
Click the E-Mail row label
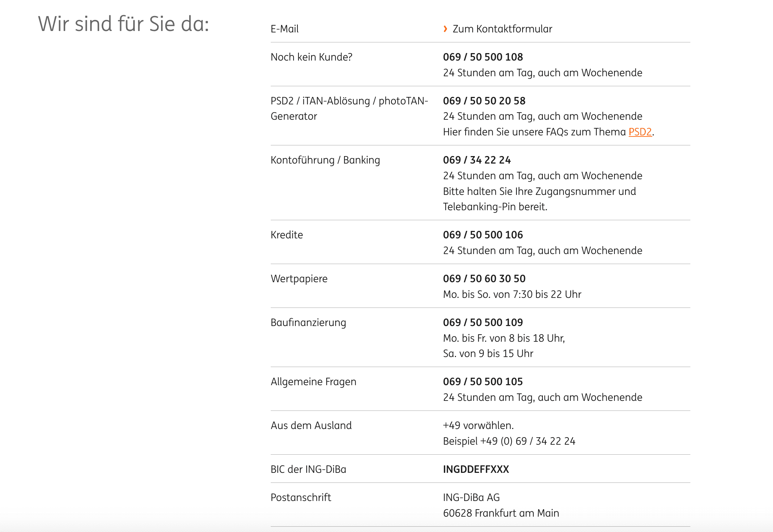[284, 29]
